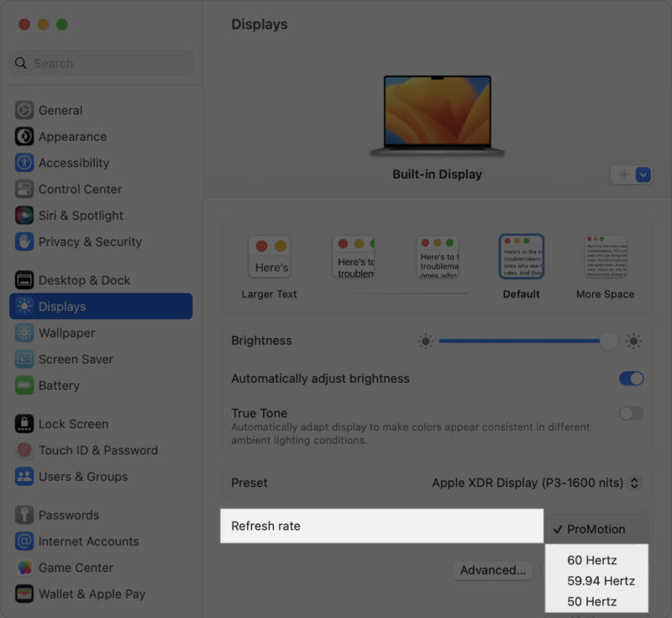This screenshot has width=672, height=618.
Task: Open Siri & Spotlight settings
Action: [x=25, y=215]
